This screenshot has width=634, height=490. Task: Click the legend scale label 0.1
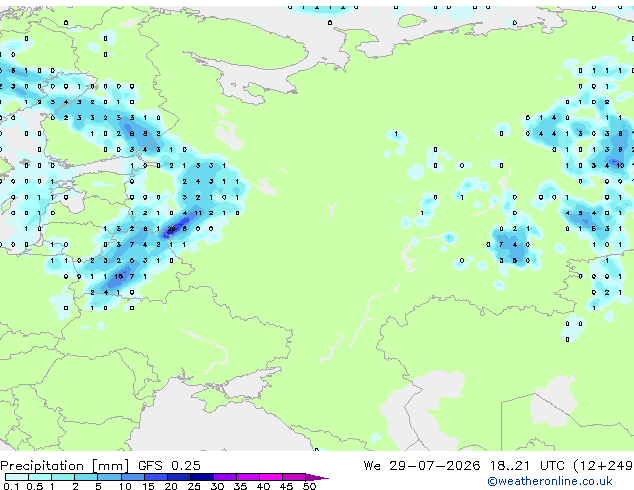pos(11,486)
